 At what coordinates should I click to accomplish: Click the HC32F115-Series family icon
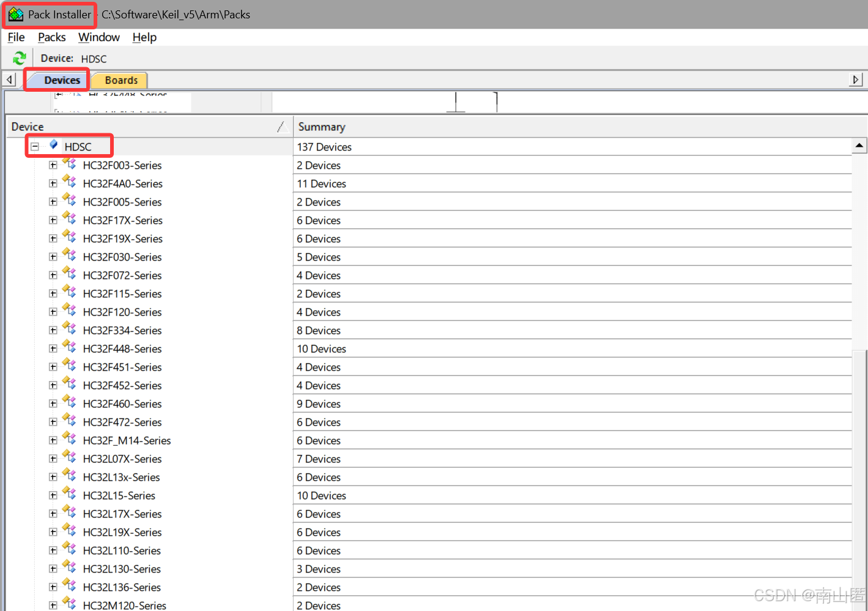[x=69, y=292]
